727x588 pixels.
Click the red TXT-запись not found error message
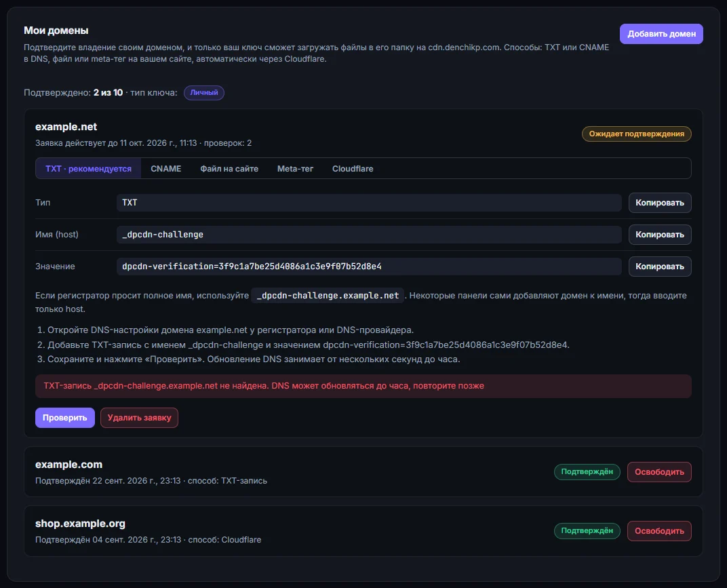pyautogui.click(x=363, y=387)
